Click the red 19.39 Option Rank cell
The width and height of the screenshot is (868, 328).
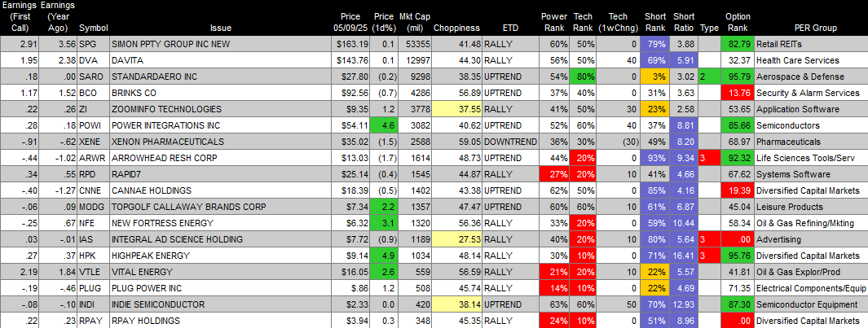point(738,190)
